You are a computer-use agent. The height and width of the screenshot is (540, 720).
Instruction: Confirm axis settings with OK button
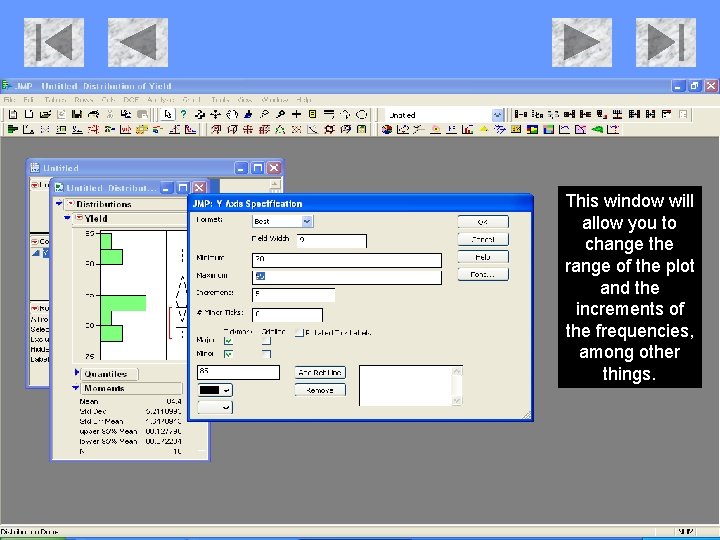pyautogui.click(x=483, y=222)
